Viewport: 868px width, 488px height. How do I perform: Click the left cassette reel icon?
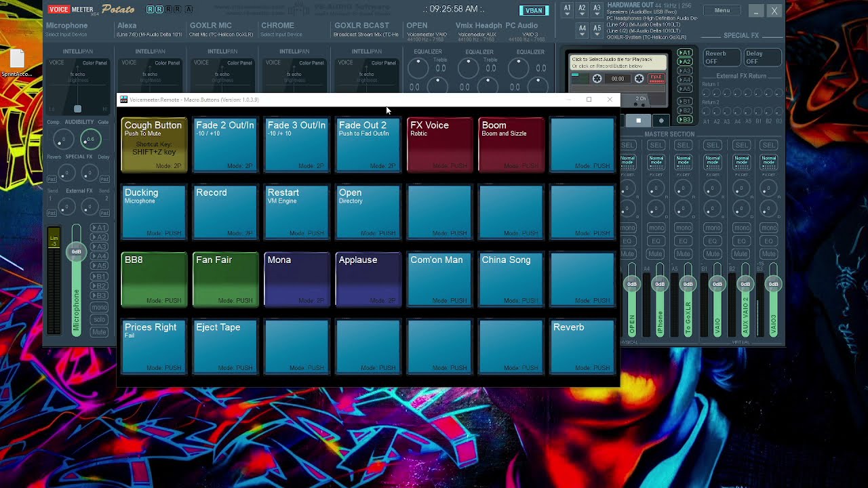[x=597, y=79]
